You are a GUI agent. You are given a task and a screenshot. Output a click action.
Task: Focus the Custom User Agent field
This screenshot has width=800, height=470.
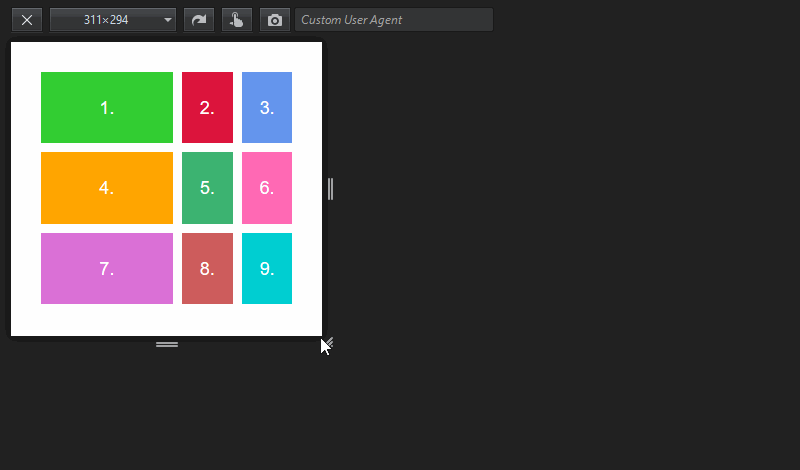tap(394, 20)
